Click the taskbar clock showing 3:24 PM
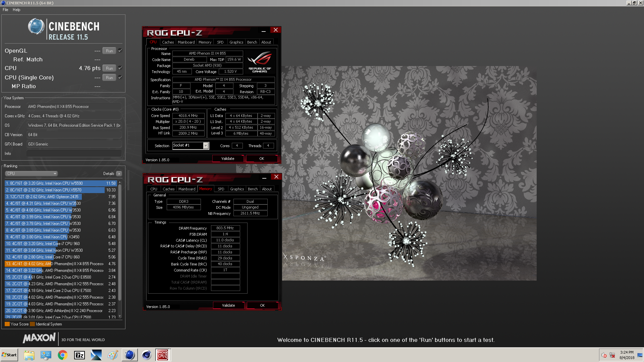This screenshot has width=644, height=362. 627,355
